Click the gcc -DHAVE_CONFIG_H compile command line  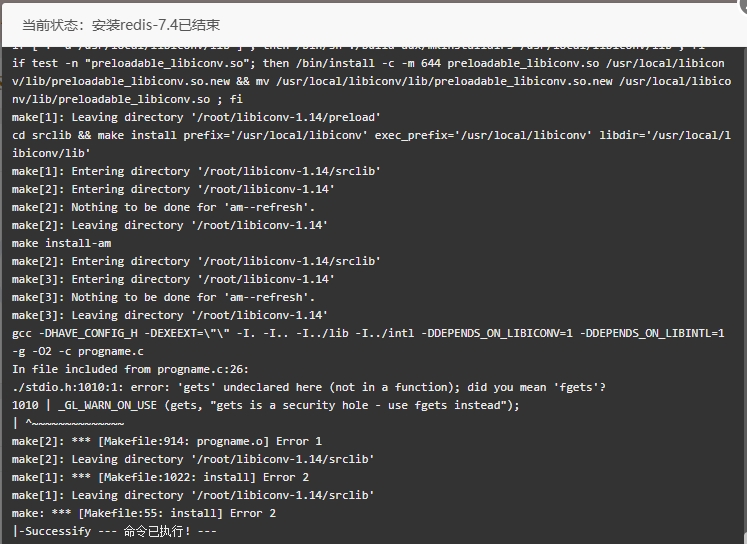point(368,333)
